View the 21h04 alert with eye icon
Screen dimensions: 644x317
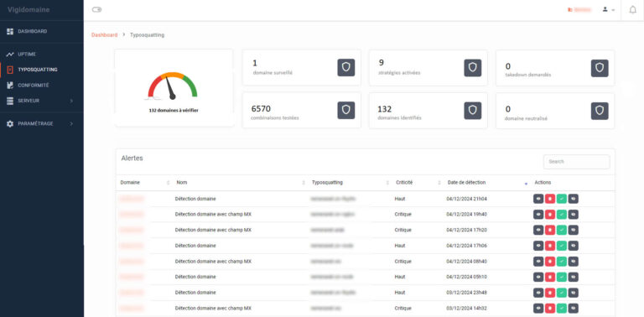coord(538,199)
